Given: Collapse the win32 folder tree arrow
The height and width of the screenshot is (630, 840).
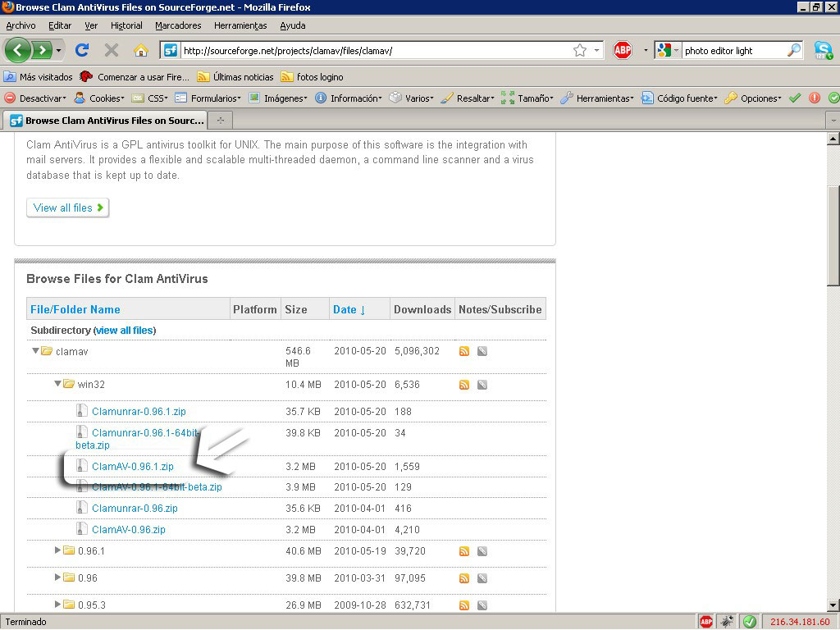Looking at the screenshot, I should click(x=57, y=384).
